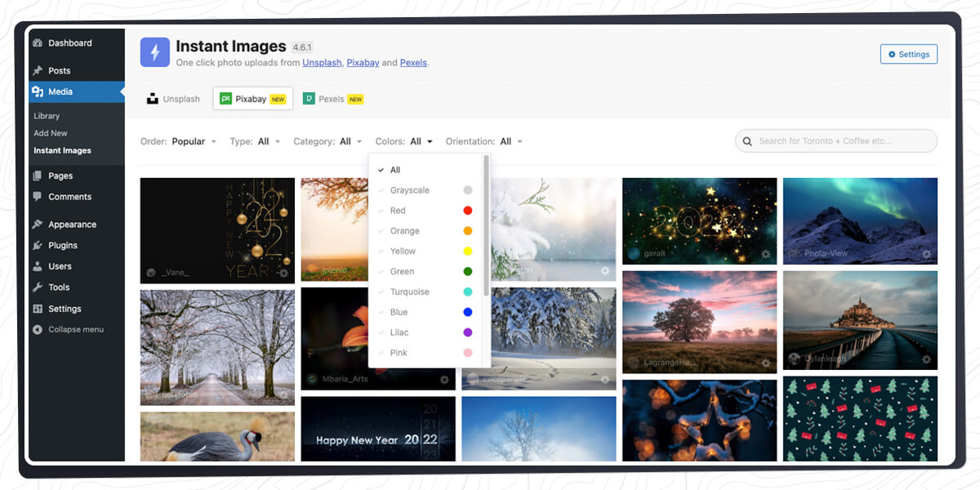
Task: Click gear icon on geralt 2022 photo
Action: (765, 254)
